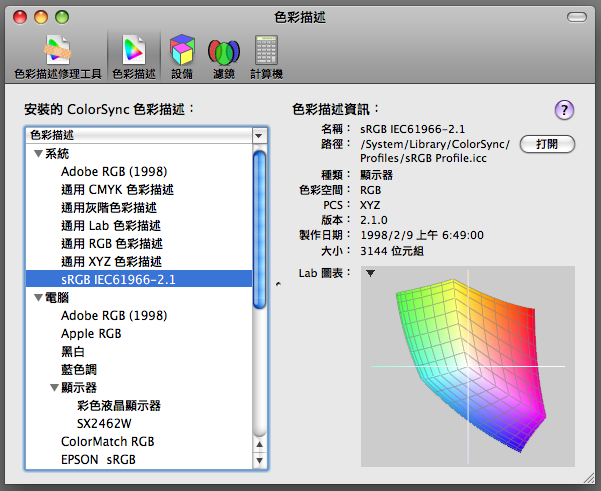This screenshot has height=491, width=601.
Task: Collapse the 系統 group triangle
Action: (x=38, y=154)
